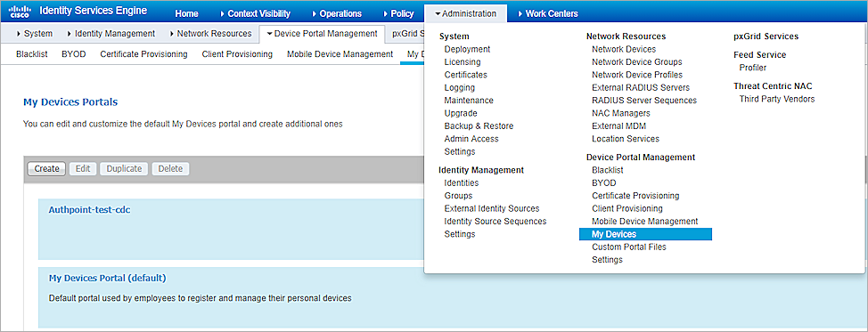Select External RADIUS Servers menu item

pyautogui.click(x=641, y=87)
